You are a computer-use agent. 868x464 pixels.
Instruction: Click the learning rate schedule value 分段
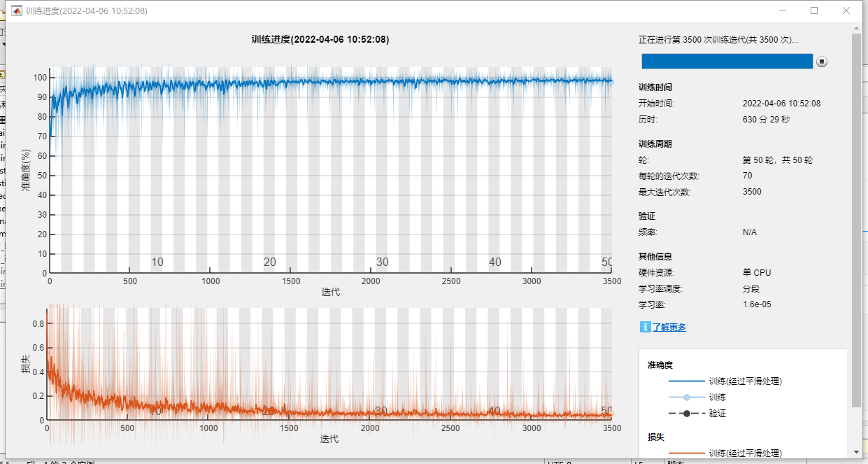coord(751,288)
